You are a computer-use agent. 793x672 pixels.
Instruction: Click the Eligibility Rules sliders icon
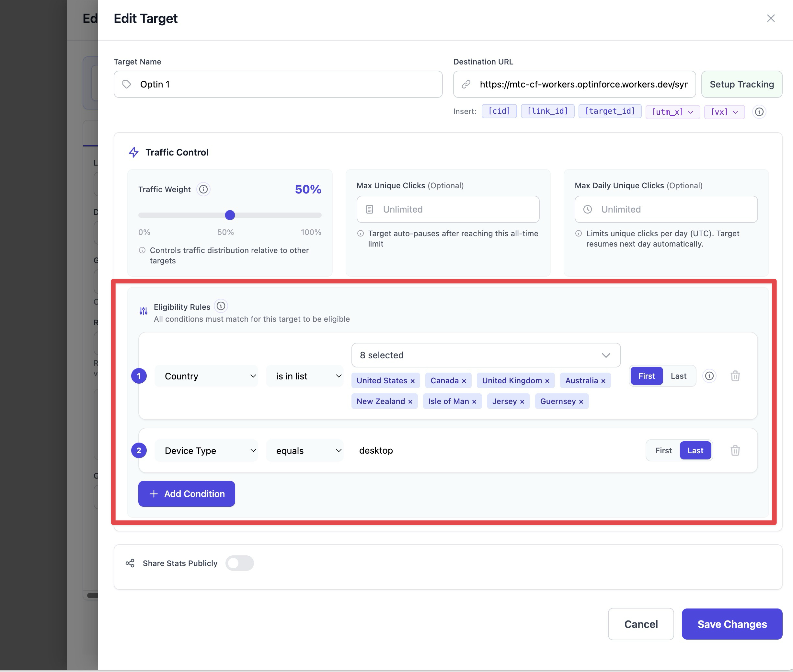143,311
